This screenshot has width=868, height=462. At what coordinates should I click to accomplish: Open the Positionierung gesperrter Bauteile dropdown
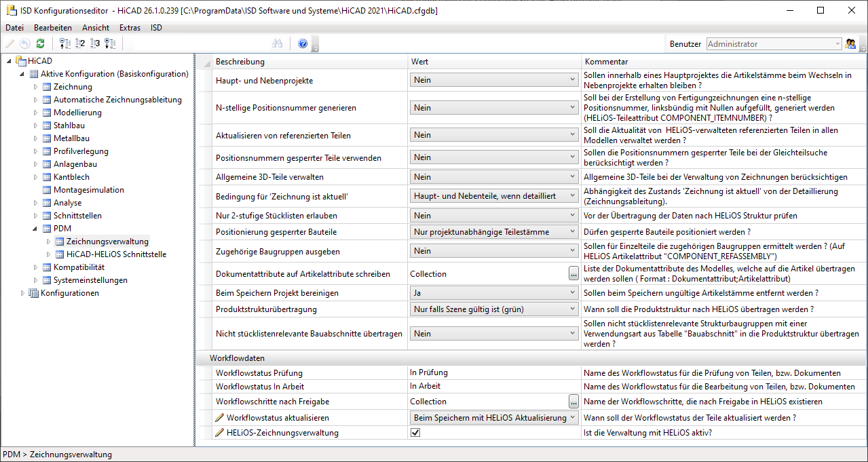[x=494, y=232]
